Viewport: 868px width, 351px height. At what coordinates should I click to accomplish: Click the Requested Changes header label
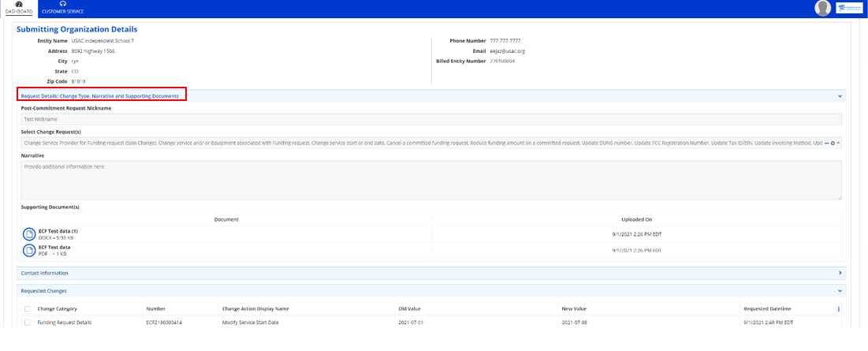(x=43, y=290)
